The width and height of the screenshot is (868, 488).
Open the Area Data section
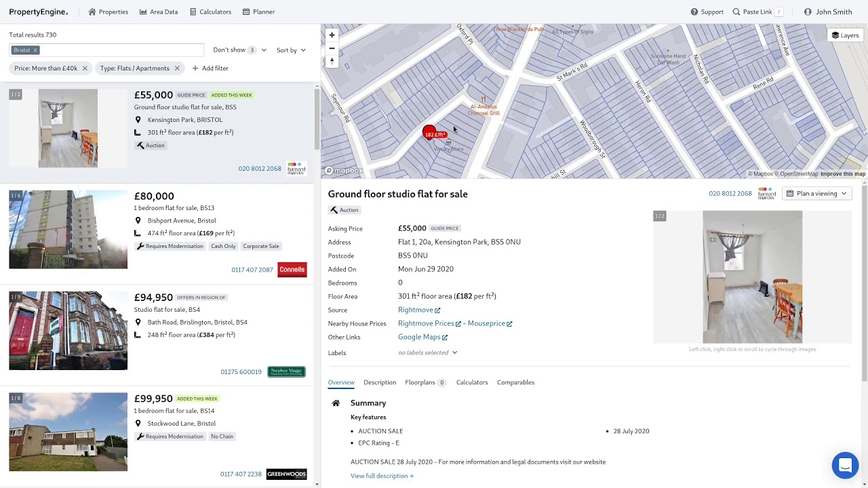[159, 12]
